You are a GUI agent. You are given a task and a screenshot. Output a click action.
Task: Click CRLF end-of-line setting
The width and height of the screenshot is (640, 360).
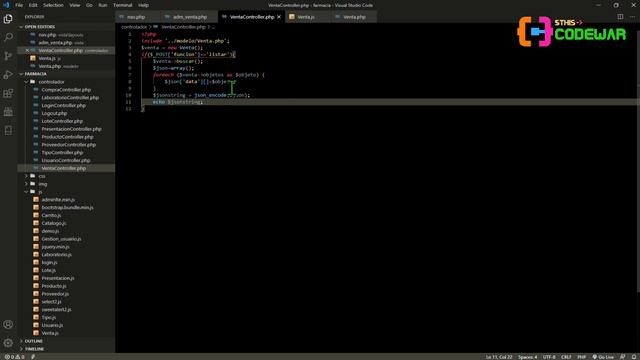pos(566,357)
